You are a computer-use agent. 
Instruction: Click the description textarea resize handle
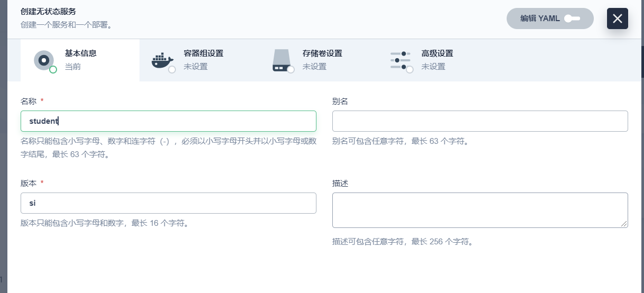[624, 224]
